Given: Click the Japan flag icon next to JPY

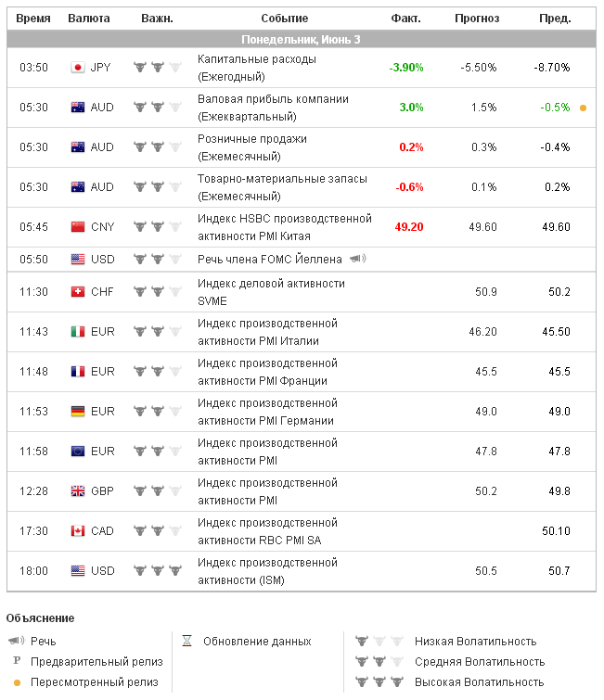Looking at the screenshot, I should pos(78,68).
